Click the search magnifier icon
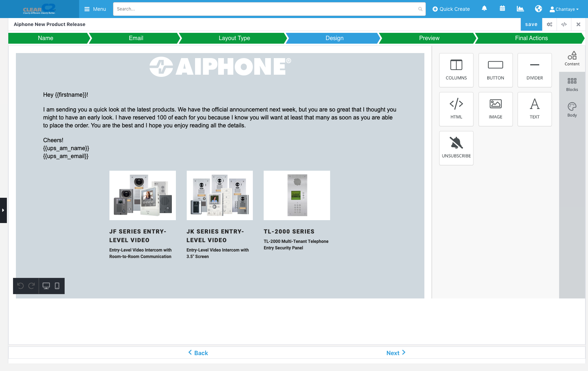The image size is (588, 371). point(420,9)
